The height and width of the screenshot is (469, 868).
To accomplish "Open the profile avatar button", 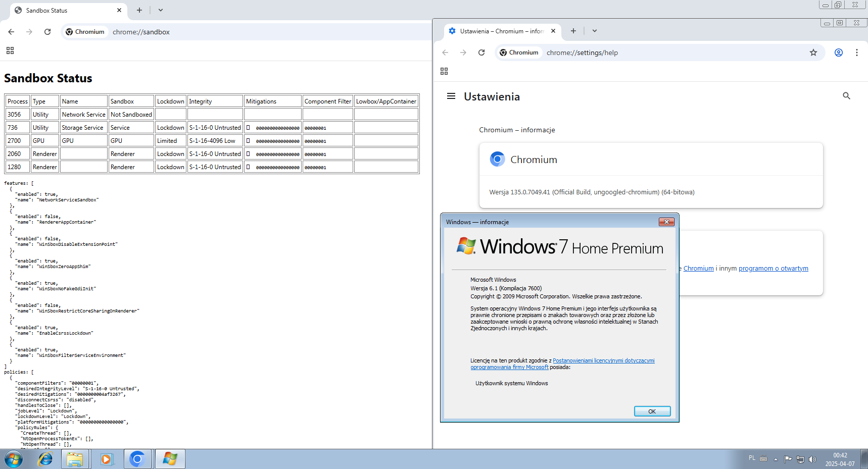I will click(x=839, y=53).
